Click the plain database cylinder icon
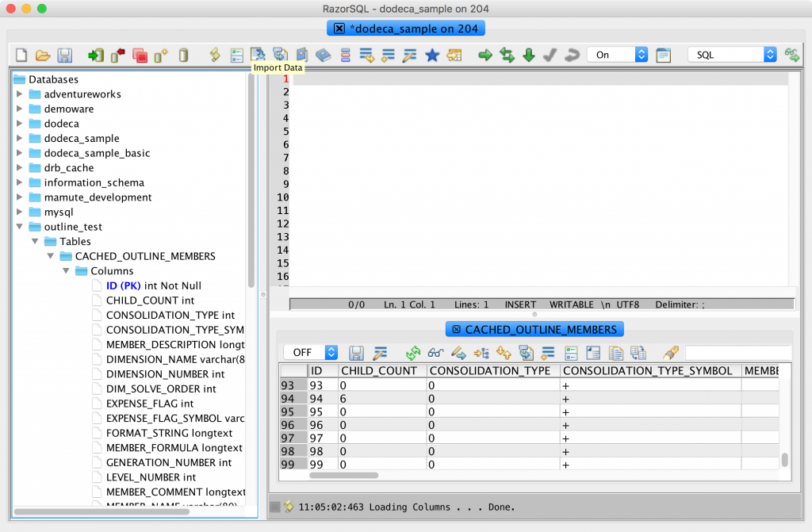The width and height of the screenshot is (812, 532). (183, 55)
